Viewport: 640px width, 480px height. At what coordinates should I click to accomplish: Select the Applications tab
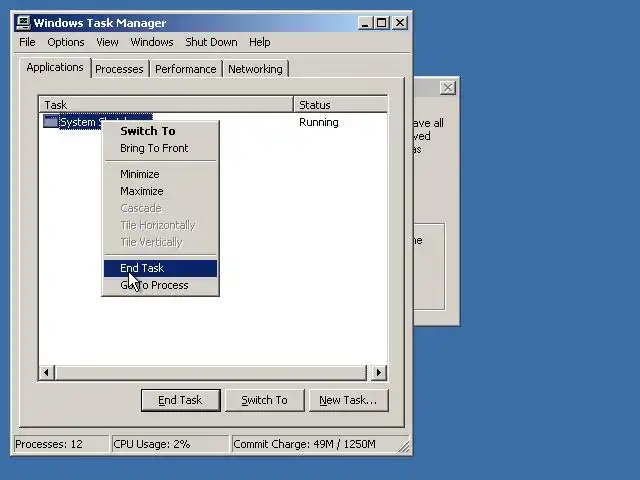[55, 67]
